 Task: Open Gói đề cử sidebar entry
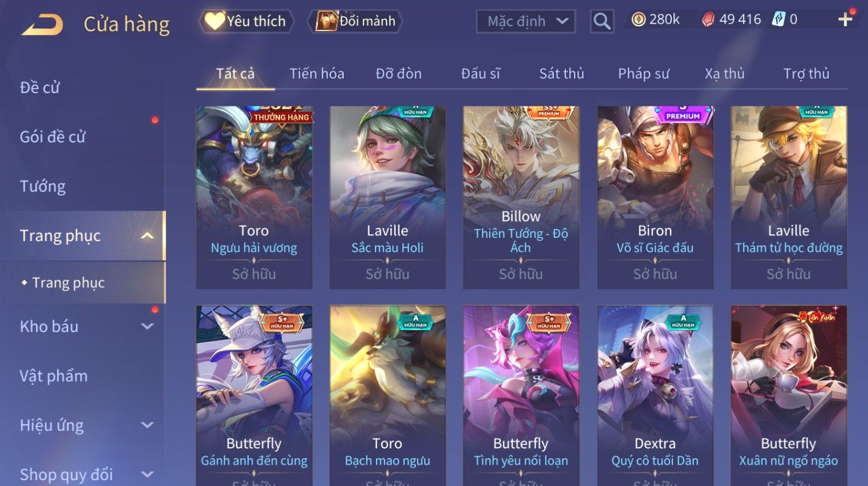click(53, 137)
